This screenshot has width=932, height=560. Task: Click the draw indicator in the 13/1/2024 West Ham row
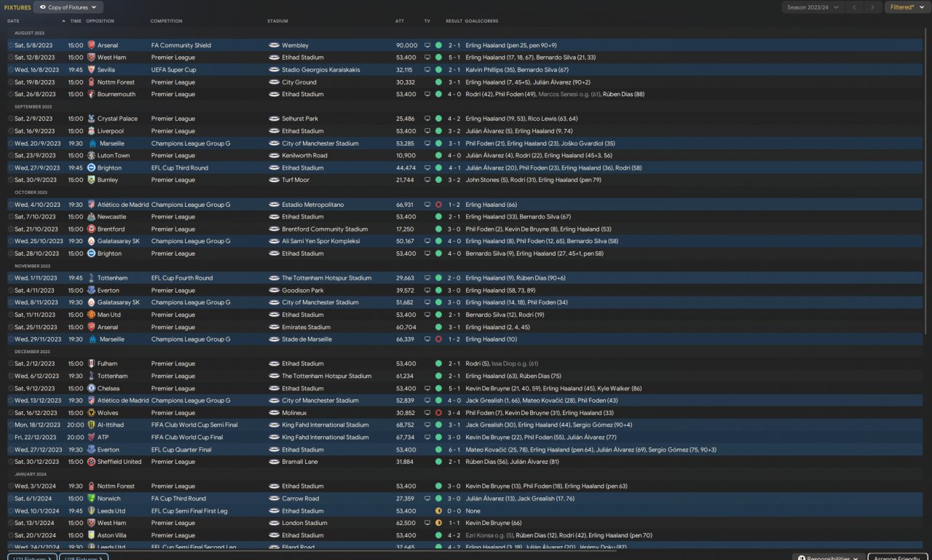pyautogui.click(x=438, y=523)
